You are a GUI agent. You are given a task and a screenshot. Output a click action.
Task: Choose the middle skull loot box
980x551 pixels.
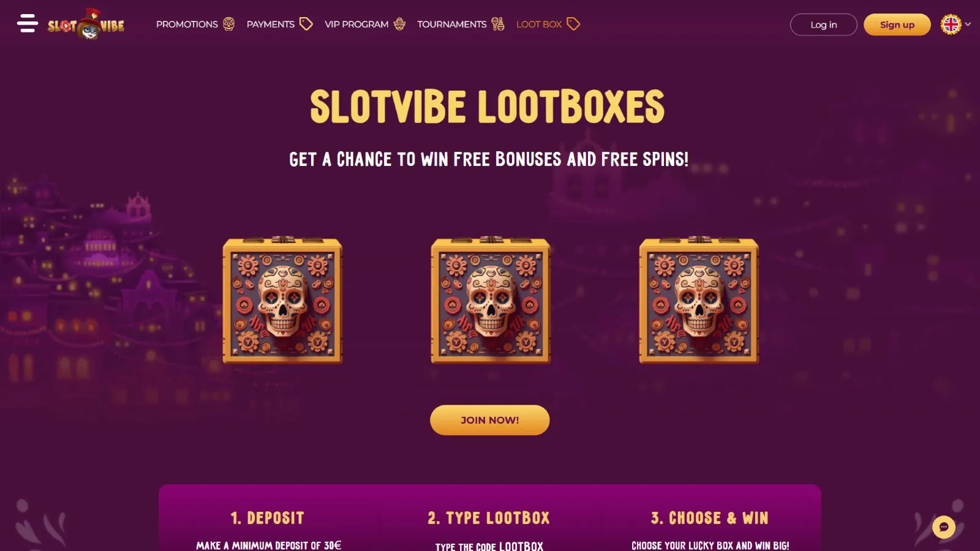[x=491, y=300]
